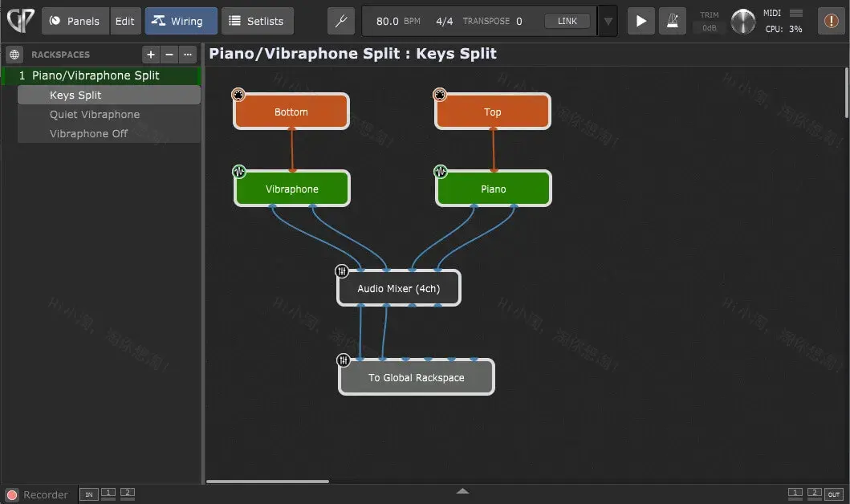Toggle the IN indicator at bottom left

tap(88, 494)
